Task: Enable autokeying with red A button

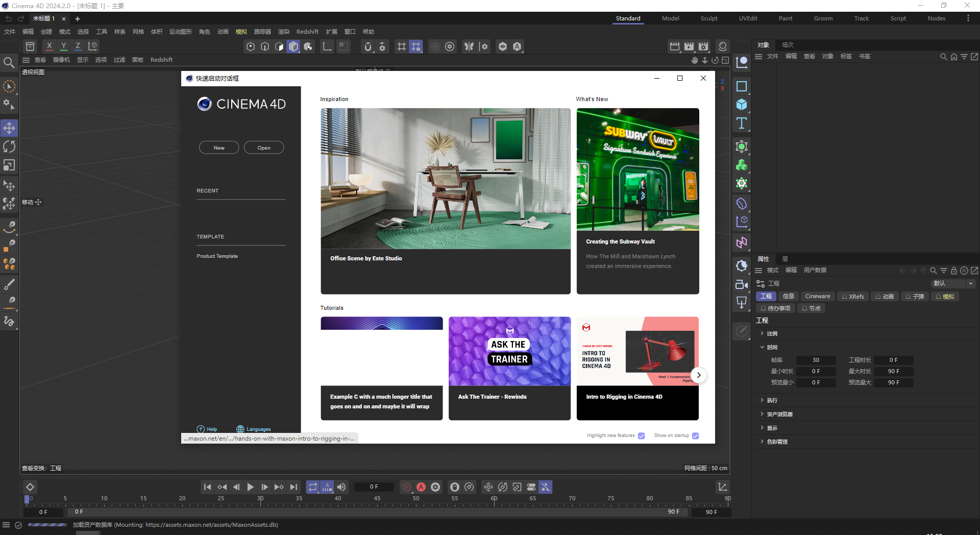Action: (x=421, y=487)
